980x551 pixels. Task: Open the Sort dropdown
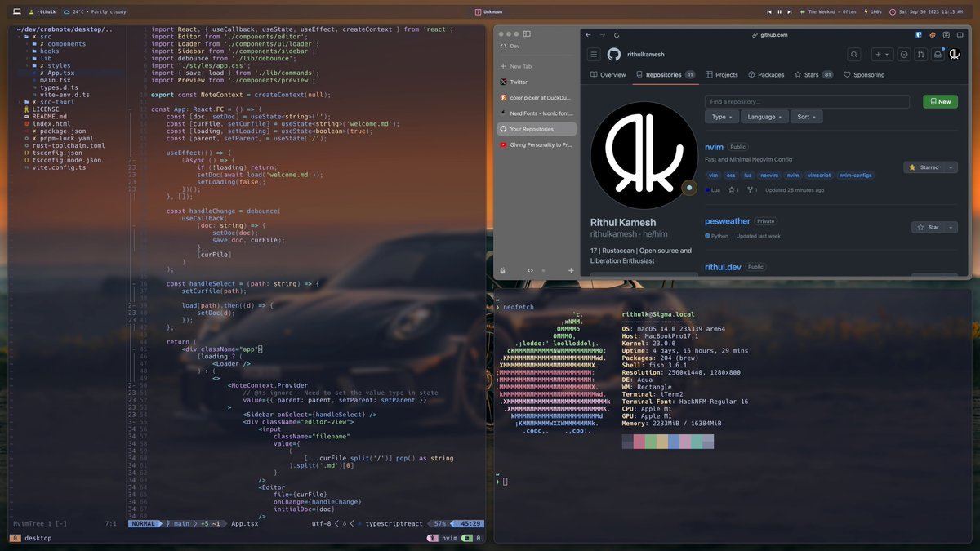click(x=807, y=117)
